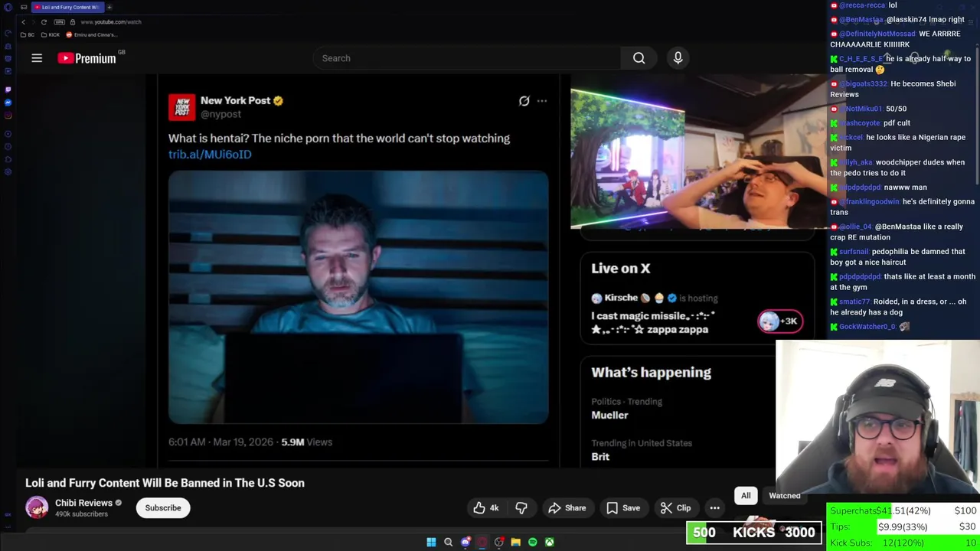This screenshot has width=980, height=551.
Task: Open the video's more actions menu
Action: [x=714, y=508]
